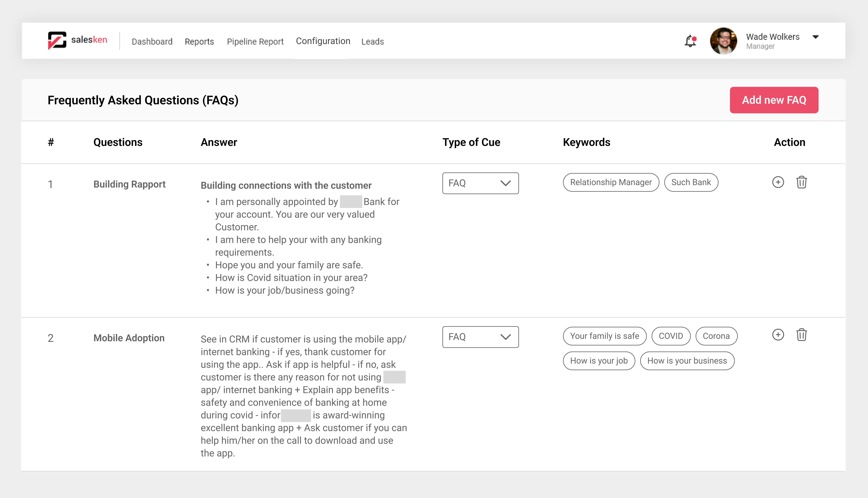Open the Reports tab
The width and height of the screenshot is (868, 498).
(x=199, y=41)
